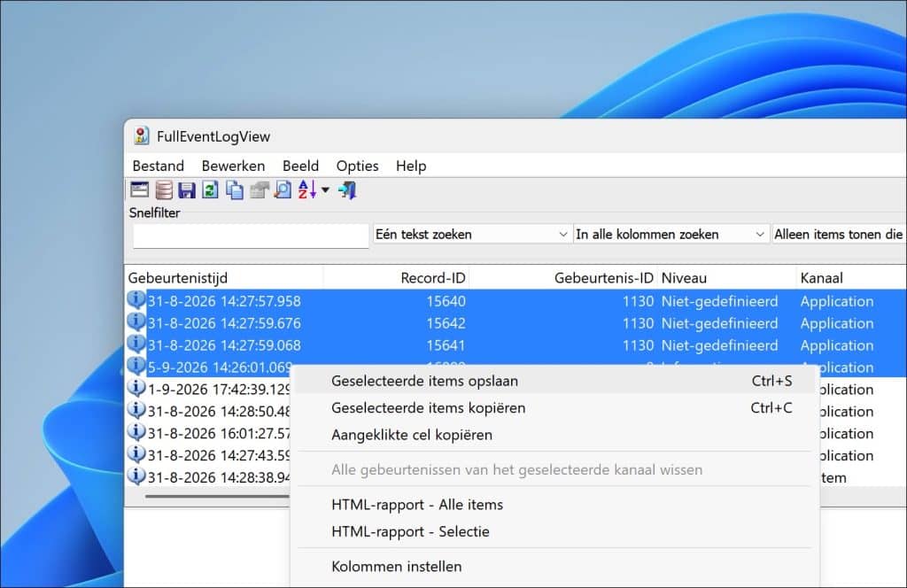Click the green Refresh toolbar icon
Viewport: 907px width, 588px height.
tap(211, 190)
